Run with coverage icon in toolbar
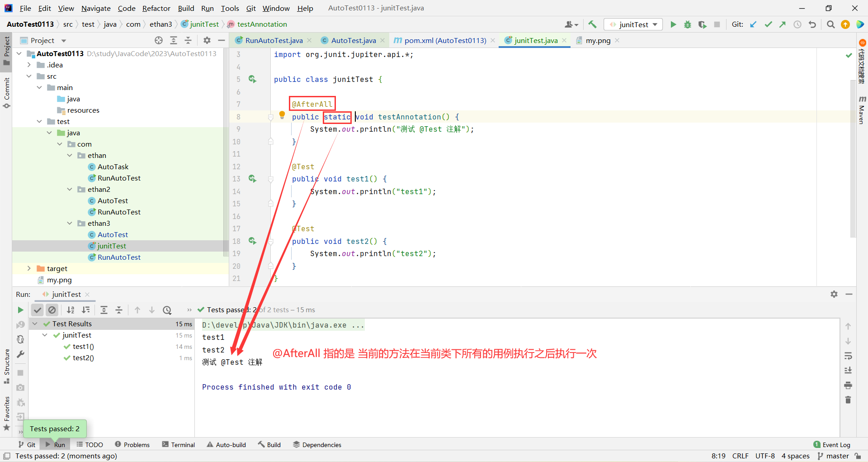 (x=702, y=24)
